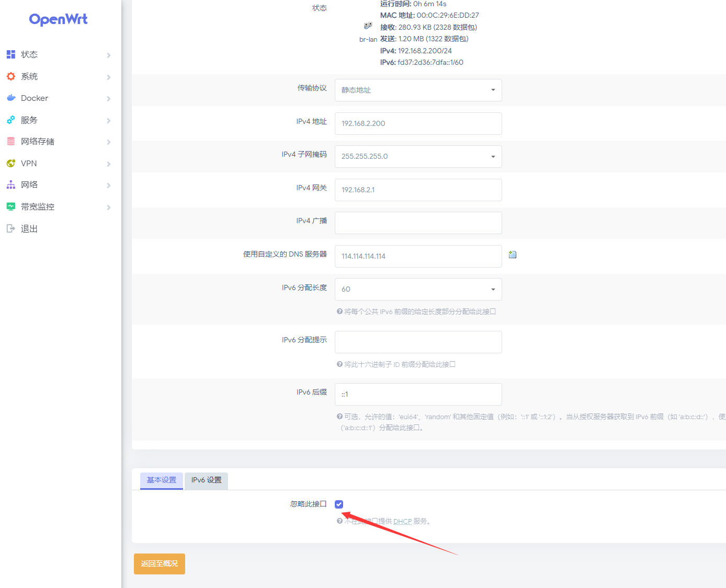The image size is (726, 588).
Task: Click the Docker whale icon
Action: 11,98
